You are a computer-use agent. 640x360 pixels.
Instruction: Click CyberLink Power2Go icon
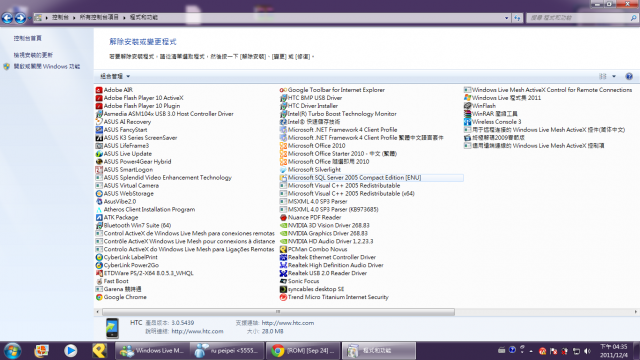coord(99,265)
